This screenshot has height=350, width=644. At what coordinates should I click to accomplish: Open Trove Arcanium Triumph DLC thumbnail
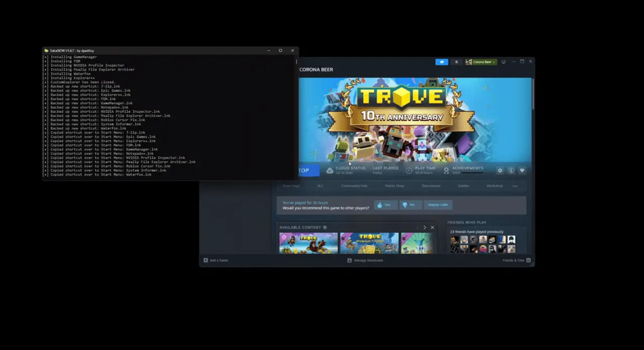[369, 243]
